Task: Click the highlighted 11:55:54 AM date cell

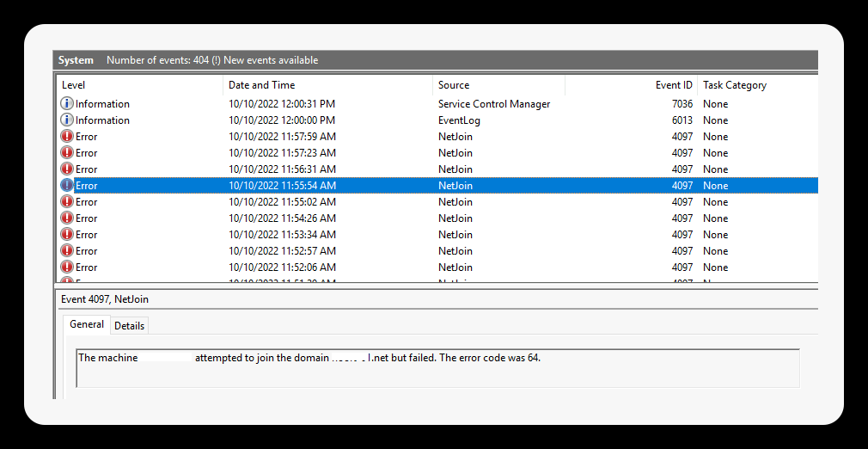Action: click(282, 185)
